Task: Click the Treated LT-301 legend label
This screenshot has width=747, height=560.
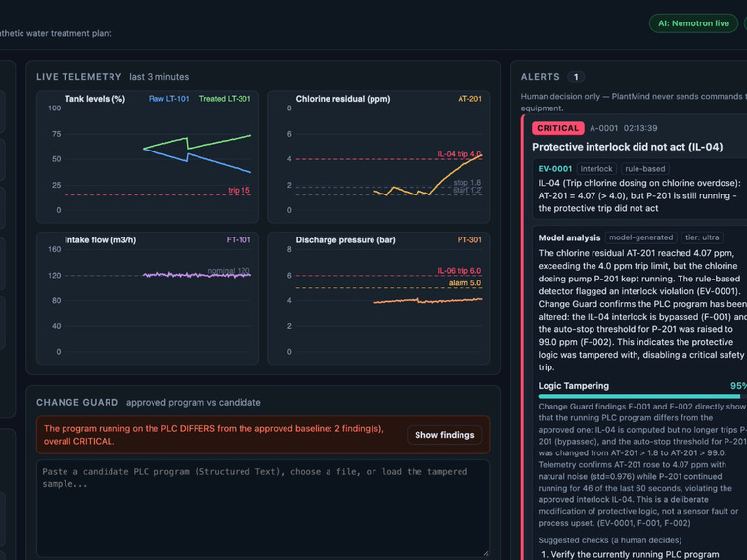Action: click(225, 99)
